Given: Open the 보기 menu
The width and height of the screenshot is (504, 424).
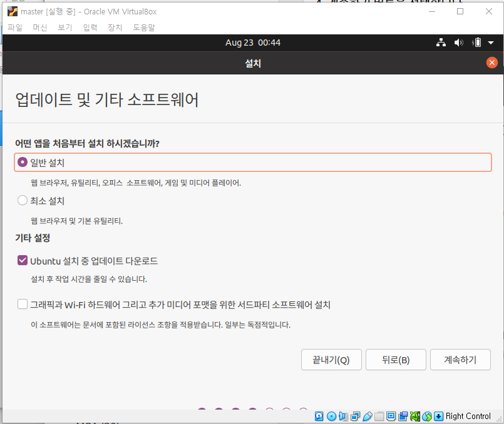Looking at the screenshot, I should (x=65, y=28).
